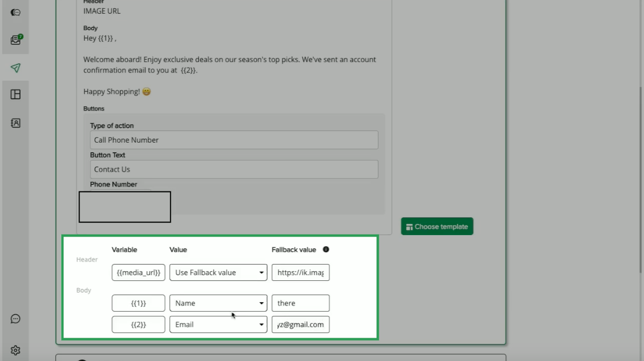Open the inbox icon with green badge
644x361 pixels.
[x=16, y=40]
